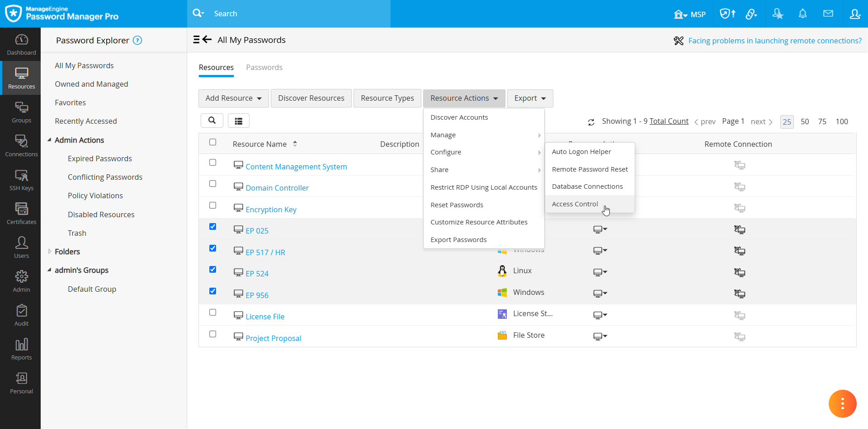
Task: Select the header checkbox to select all resources
Action: (x=212, y=142)
